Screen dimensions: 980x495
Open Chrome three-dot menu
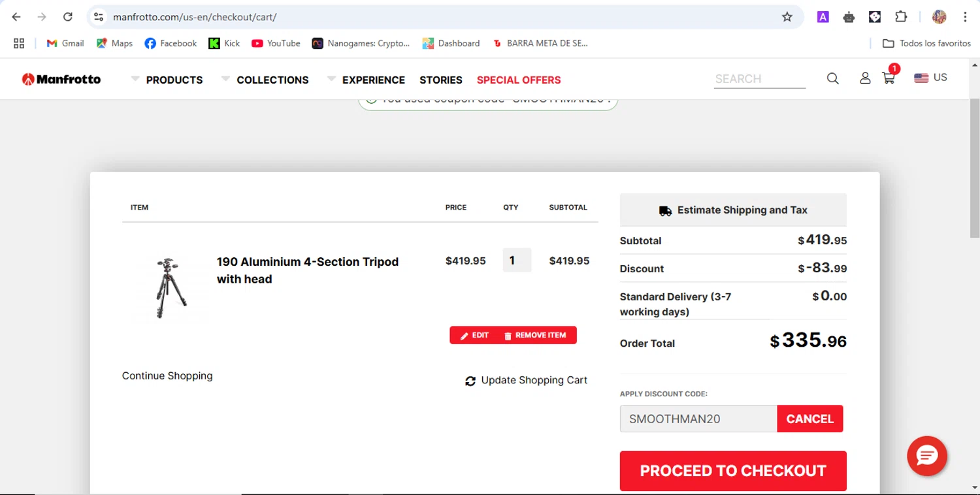coord(965,17)
